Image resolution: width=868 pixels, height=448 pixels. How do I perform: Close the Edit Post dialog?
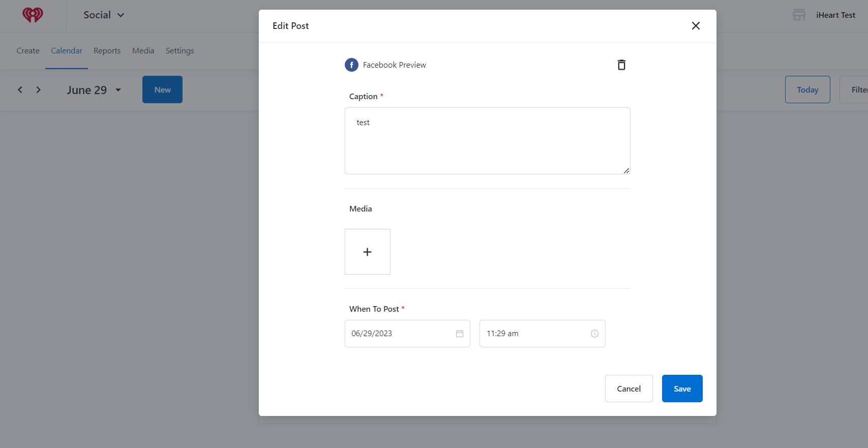pos(696,26)
